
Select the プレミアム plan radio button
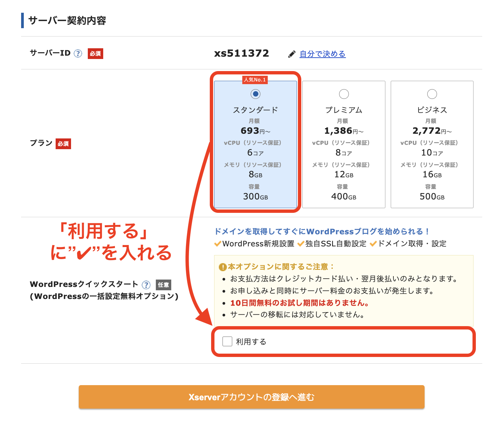point(344,94)
